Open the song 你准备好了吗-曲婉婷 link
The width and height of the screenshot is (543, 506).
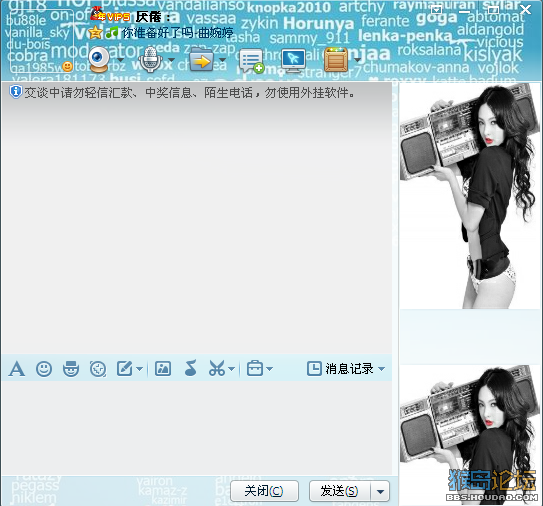(177, 33)
